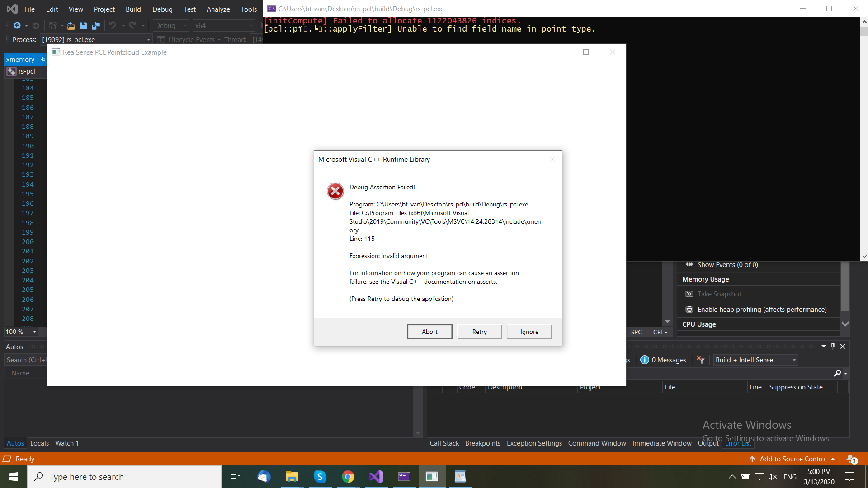The width and height of the screenshot is (868, 488).
Task: Open Visual Studio notifications bell
Action: 850,459
